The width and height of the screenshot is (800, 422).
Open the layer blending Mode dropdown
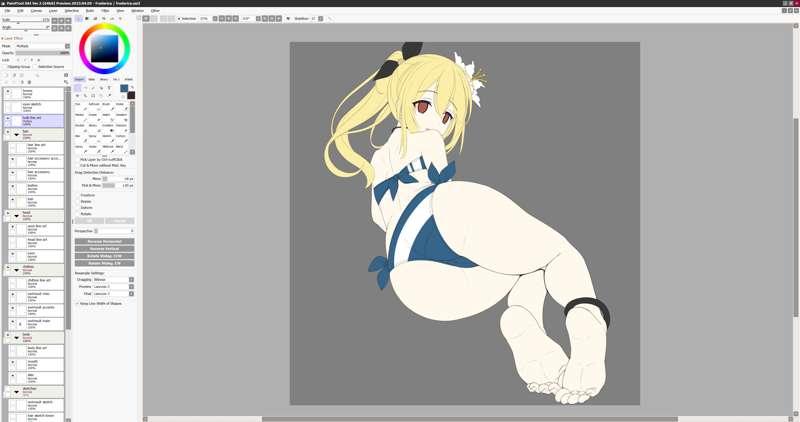point(67,46)
